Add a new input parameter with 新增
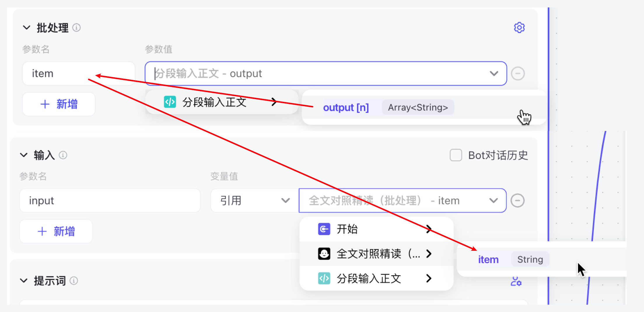The height and width of the screenshot is (312, 644). coord(56,231)
